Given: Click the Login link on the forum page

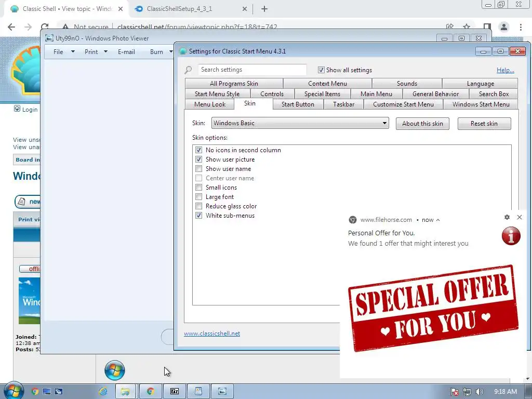Looking at the screenshot, I should pyautogui.click(x=30, y=110).
